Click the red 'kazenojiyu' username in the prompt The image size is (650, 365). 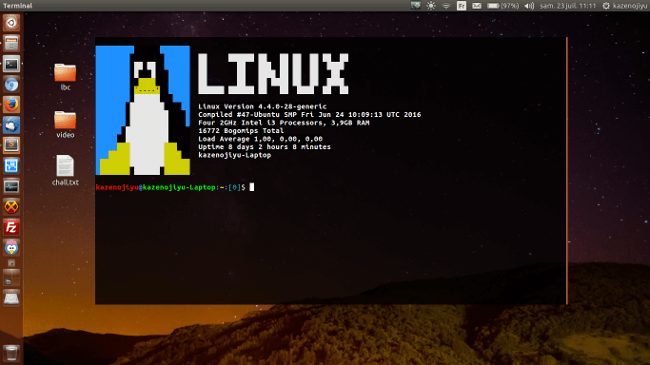[117, 187]
